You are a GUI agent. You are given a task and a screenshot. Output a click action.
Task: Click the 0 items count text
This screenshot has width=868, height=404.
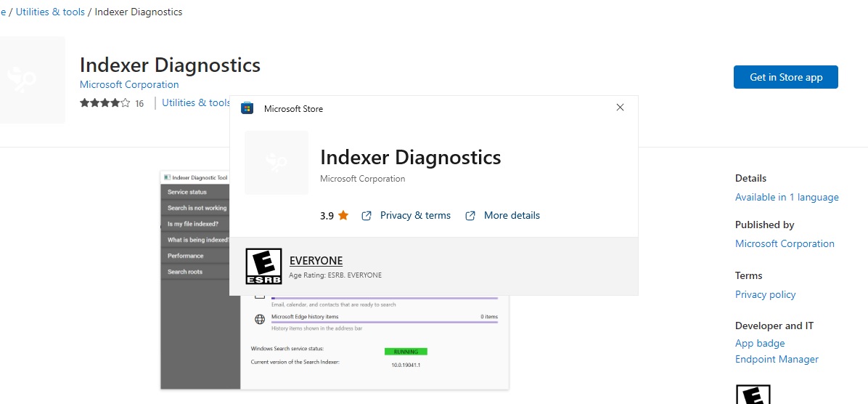[489, 316]
